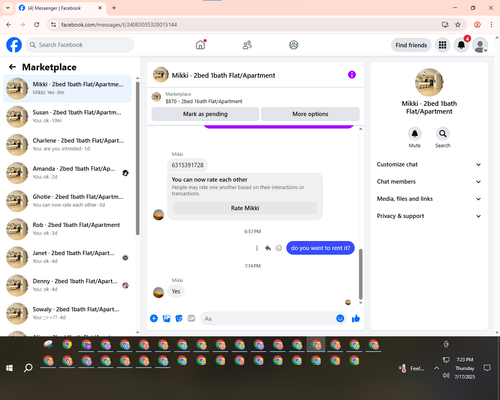This screenshot has width=500, height=400.
Task: Open the volume icon in system tray
Action: [x=446, y=376]
